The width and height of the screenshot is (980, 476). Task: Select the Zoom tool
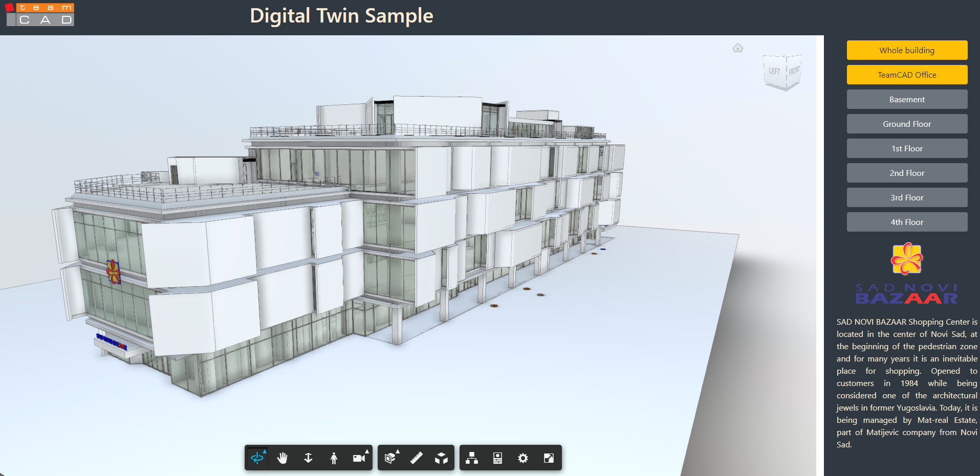[x=308, y=458]
